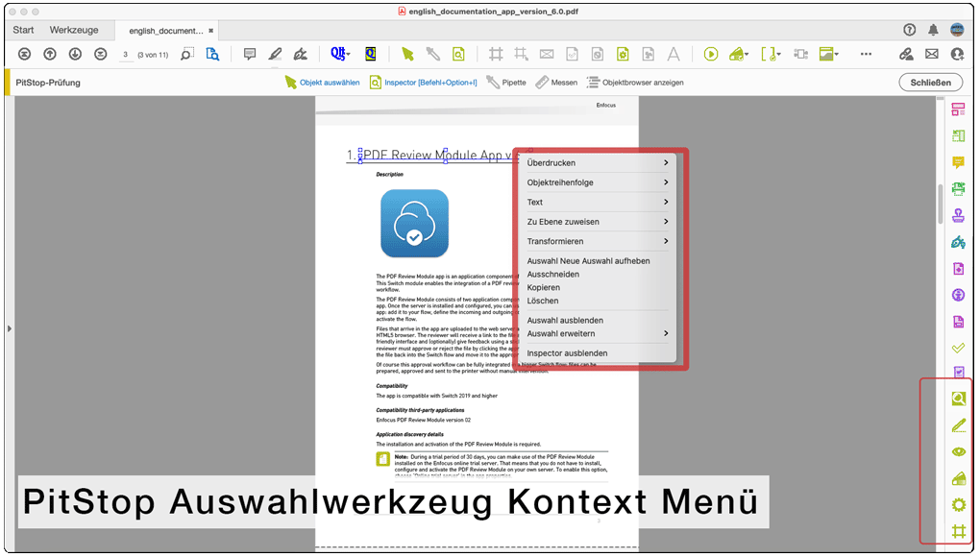980x557 pixels.
Task: Click the greyed envelope icon in toolbar
Action: (547, 55)
